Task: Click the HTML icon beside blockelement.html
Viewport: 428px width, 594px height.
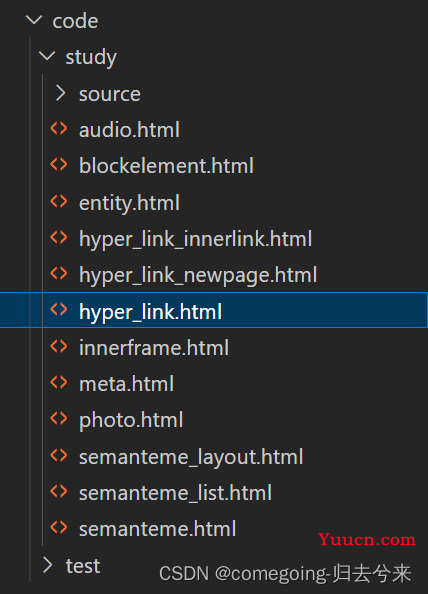Action: [x=59, y=165]
